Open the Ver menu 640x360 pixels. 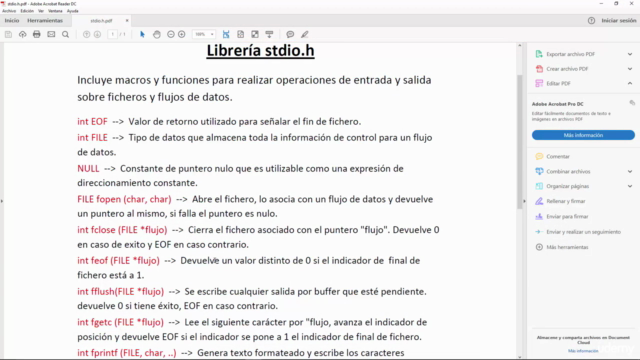click(x=41, y=11)
